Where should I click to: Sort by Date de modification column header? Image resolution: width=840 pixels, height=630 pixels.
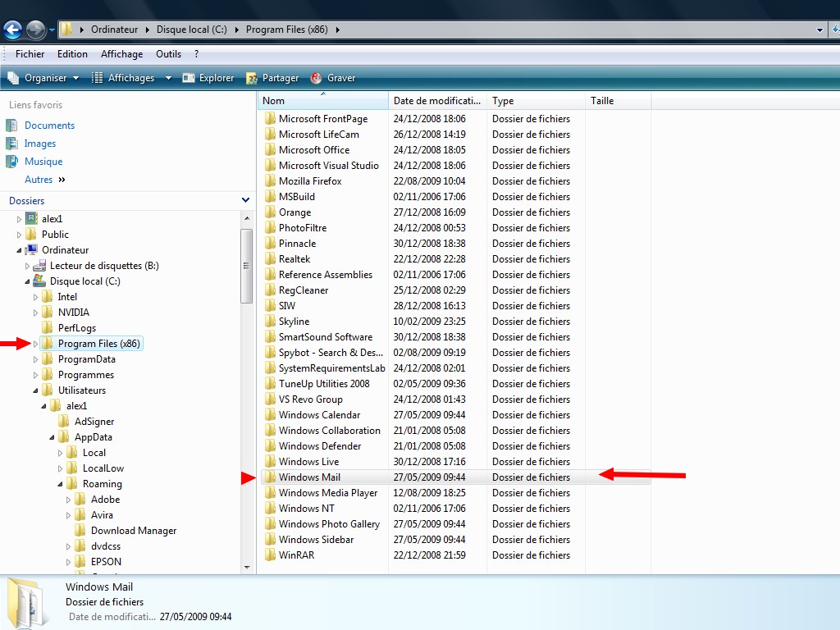pyautogui.click(x=437, y=101)
